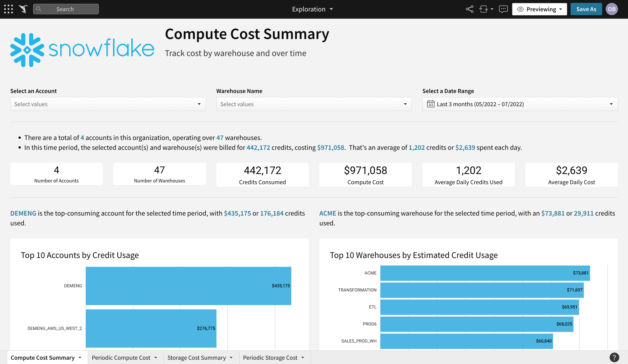Click the Sigma bird logo icon
628x364 pixels.
click(x=23, y=9)
